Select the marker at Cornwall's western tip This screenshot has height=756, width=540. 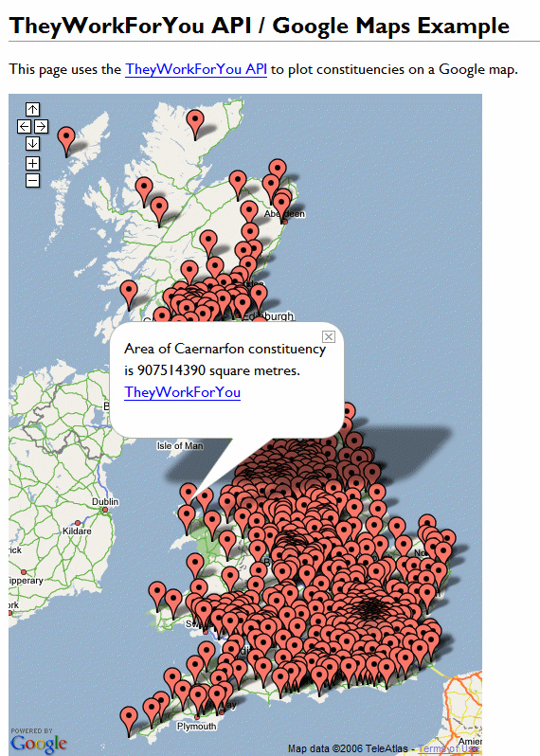click(129, 722)
